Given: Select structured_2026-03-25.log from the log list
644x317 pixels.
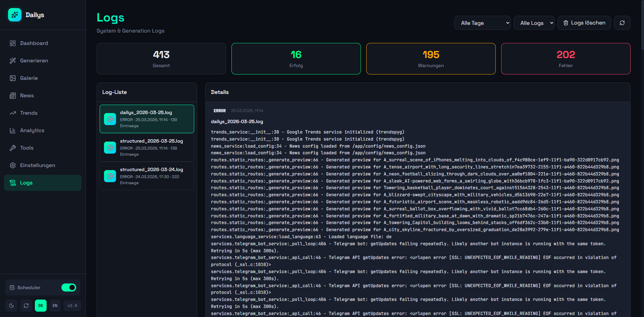Looking at the screenshot, I should click(147, 148).
